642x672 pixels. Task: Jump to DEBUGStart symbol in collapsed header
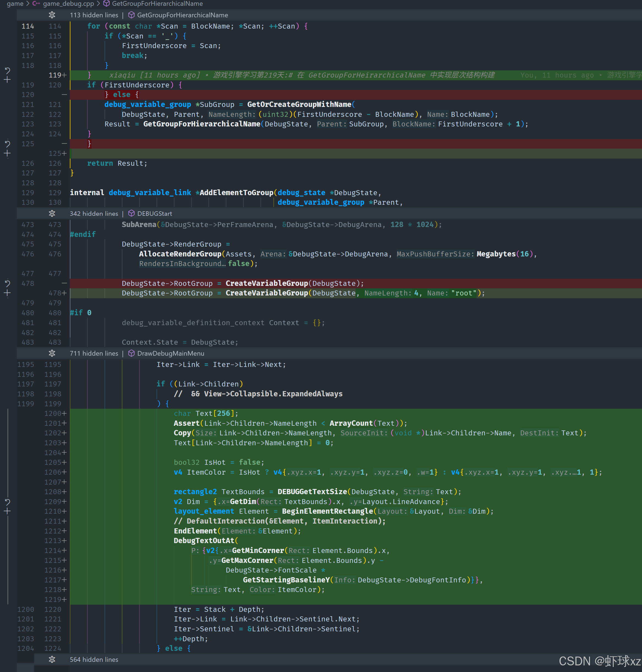coord(154,213)
